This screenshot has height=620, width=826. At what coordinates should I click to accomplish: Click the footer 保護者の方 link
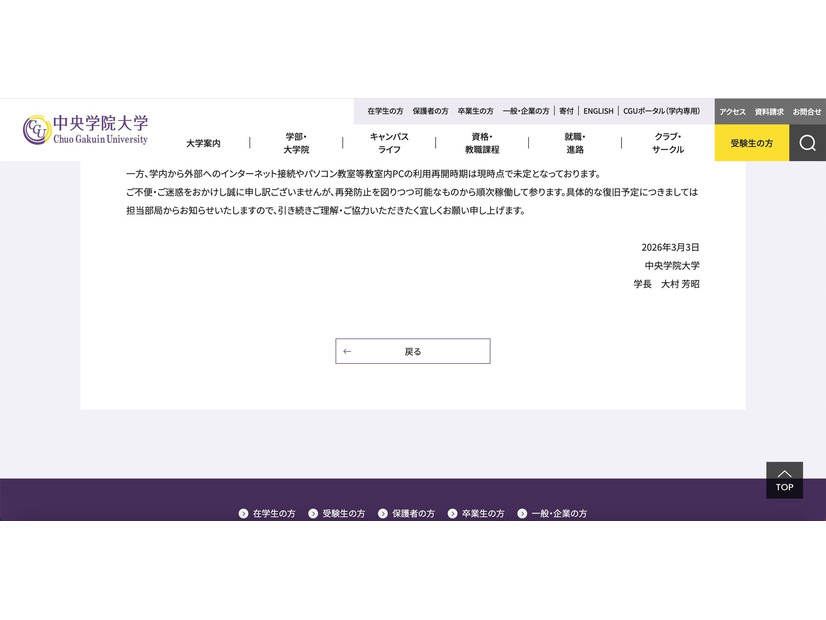pyautogui.click(x=414, y=513)
